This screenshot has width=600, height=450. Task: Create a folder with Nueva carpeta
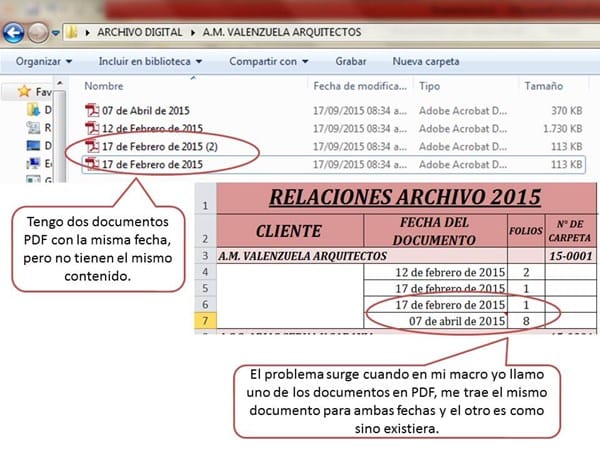(x=426, y=61)
